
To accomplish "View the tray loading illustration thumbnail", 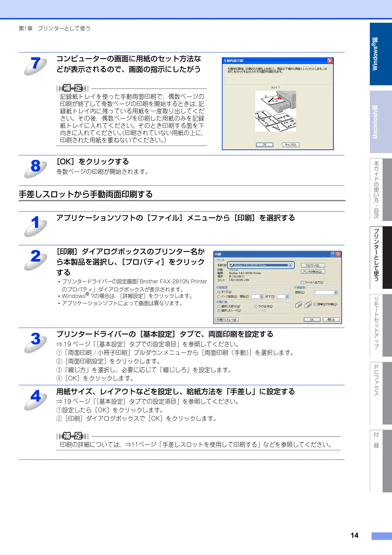I will [x=276, y=111].
